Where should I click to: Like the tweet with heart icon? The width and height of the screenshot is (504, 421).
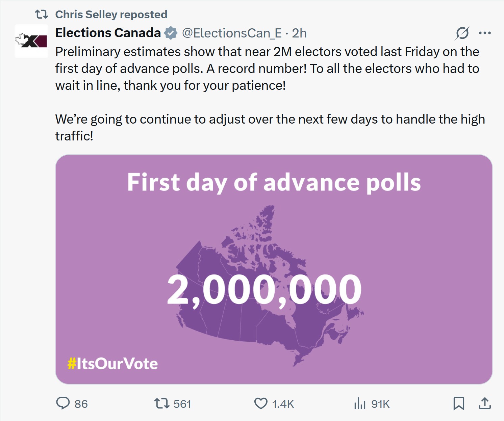tap(261, 403)
